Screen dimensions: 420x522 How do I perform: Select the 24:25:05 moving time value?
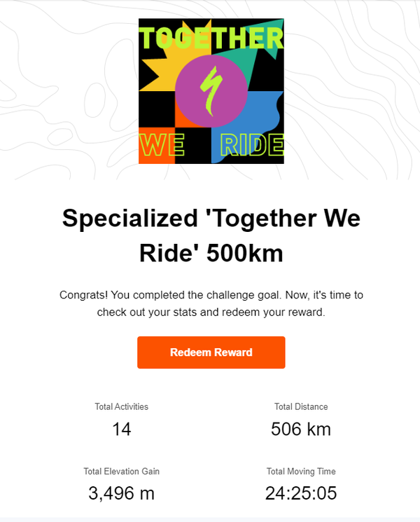301,493
